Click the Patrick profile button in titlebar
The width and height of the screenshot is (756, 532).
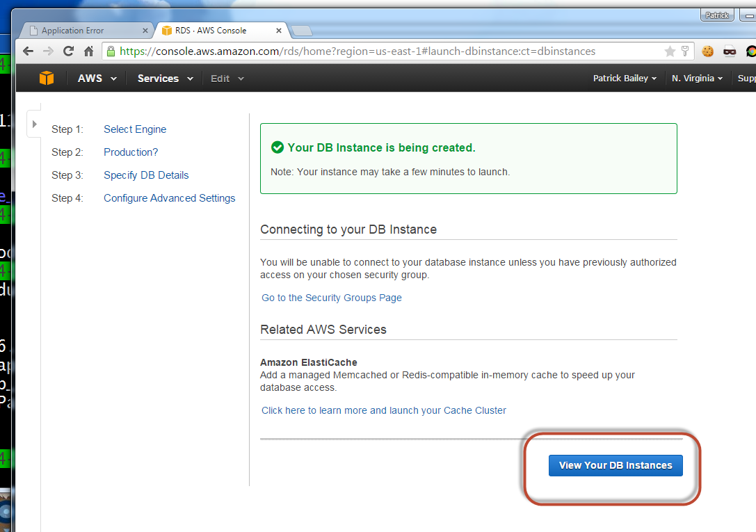[x=717, y=15]
